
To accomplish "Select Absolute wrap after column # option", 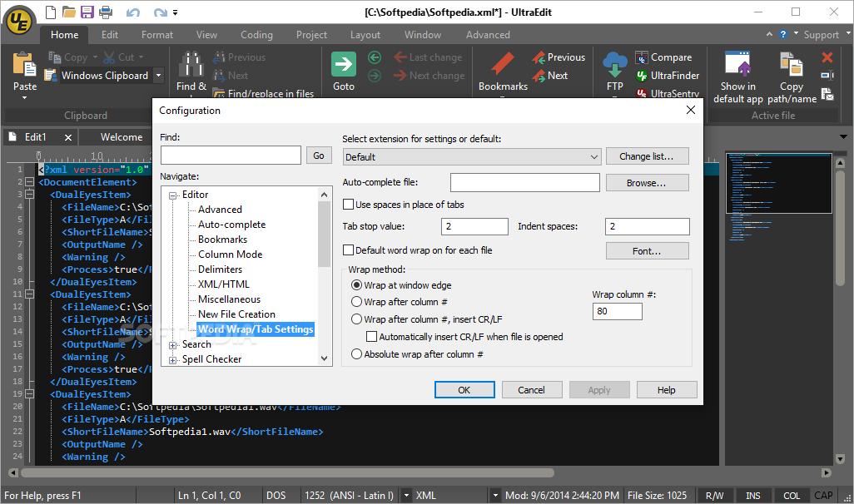I will (x=357, y=354).
